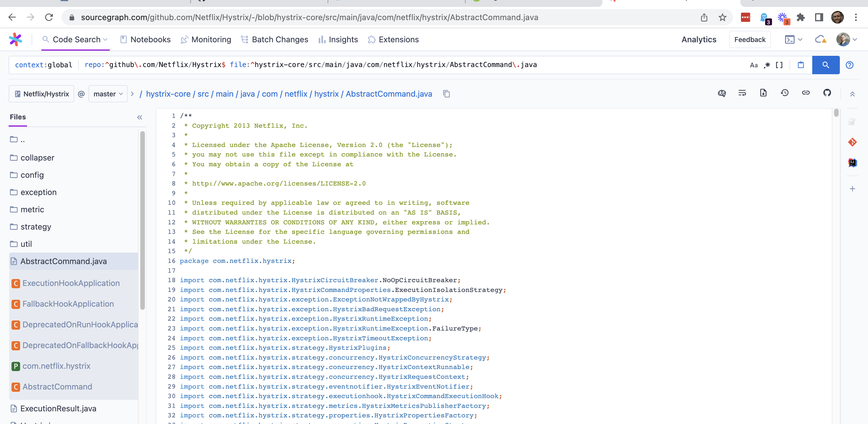
Task: Open the Cody AI icon above the code view
Action: pyautogui.click(x=722, y=93)
